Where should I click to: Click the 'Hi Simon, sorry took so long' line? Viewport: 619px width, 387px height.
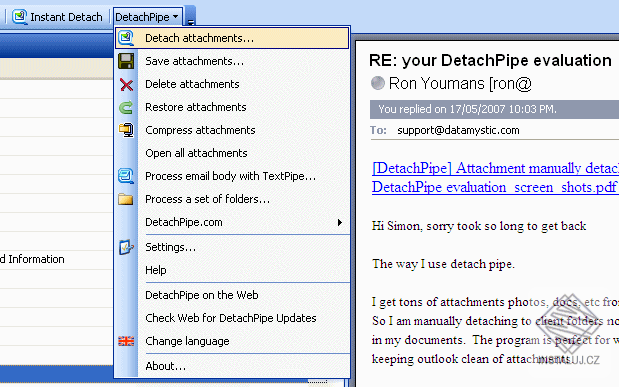point(479,226)
